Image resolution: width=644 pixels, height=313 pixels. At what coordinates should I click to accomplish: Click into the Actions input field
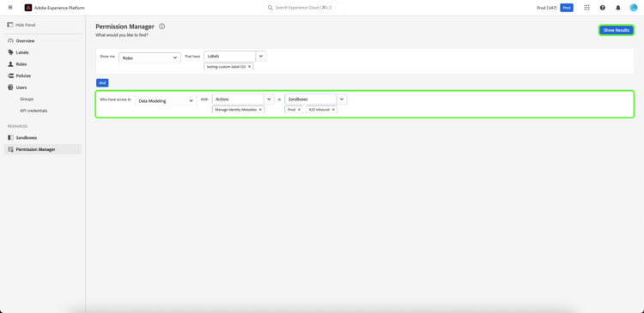click(x=238, y=99)
